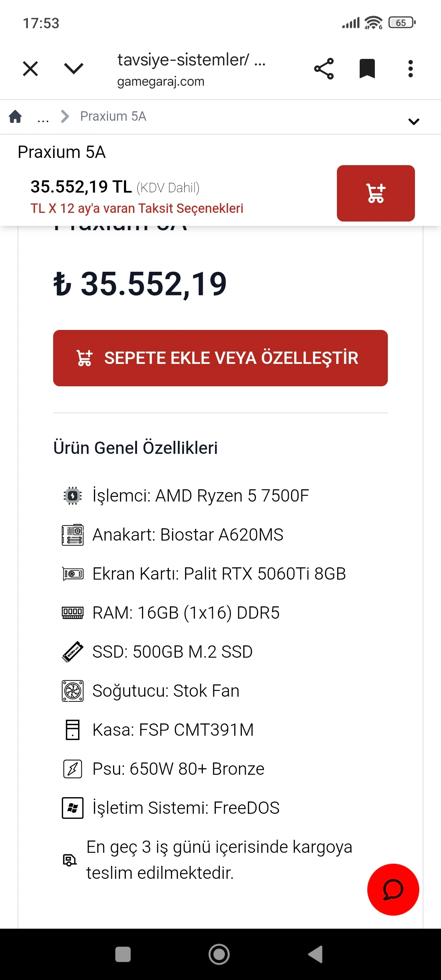Screen dimensions: 441x980
Task: Tap the bookmark icon
Action: coord(367,69)
